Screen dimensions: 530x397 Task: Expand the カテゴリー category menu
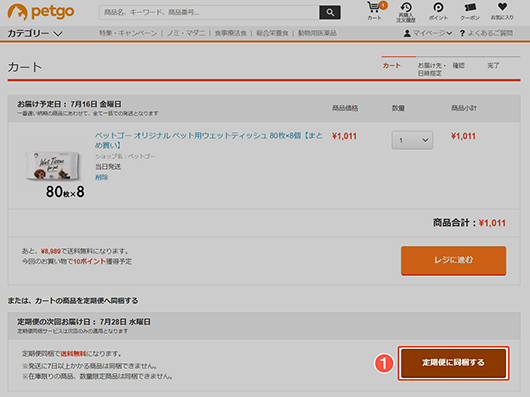(x=35, y=33)
